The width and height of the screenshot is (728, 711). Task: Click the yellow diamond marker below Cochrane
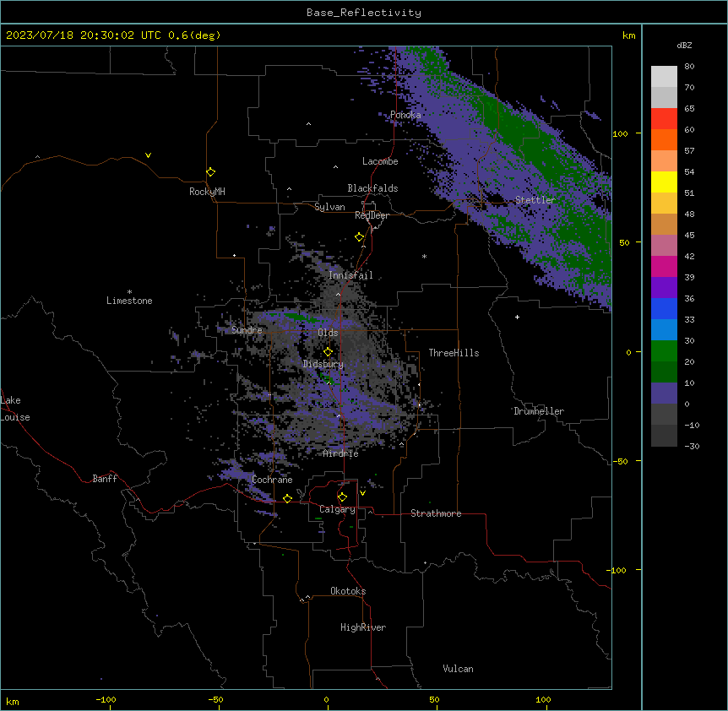tap(287, 498)
